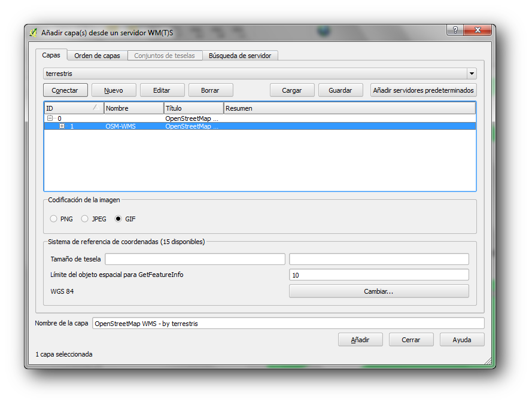Sort by the Nombre column header
Screen dimensions: 532x405
click(x=133, y=108)
